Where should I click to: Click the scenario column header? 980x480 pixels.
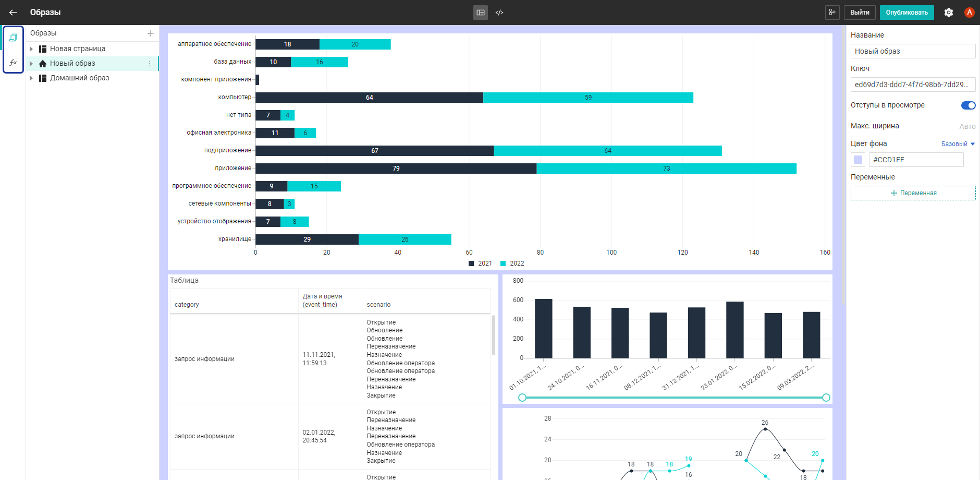tap(426, 301)
